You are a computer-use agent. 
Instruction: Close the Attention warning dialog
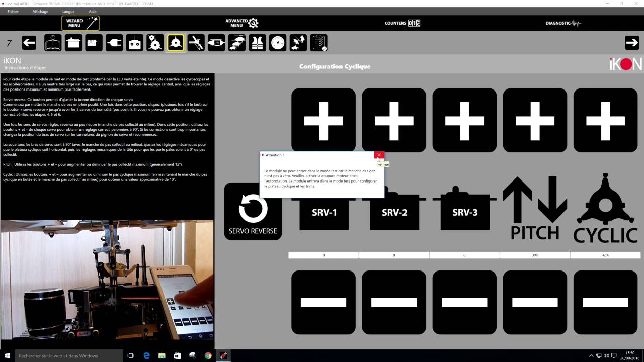[x=379, y=155]
